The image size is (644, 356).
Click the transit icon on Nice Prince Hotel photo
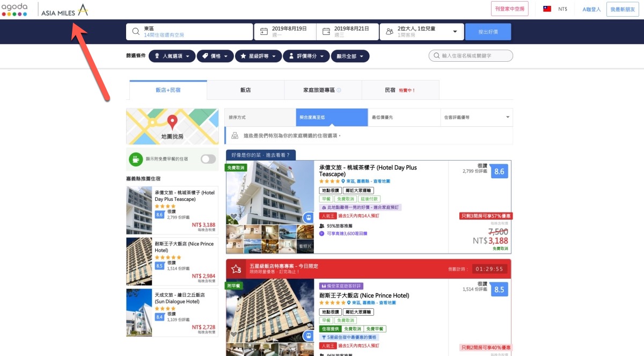pos(308,336)
